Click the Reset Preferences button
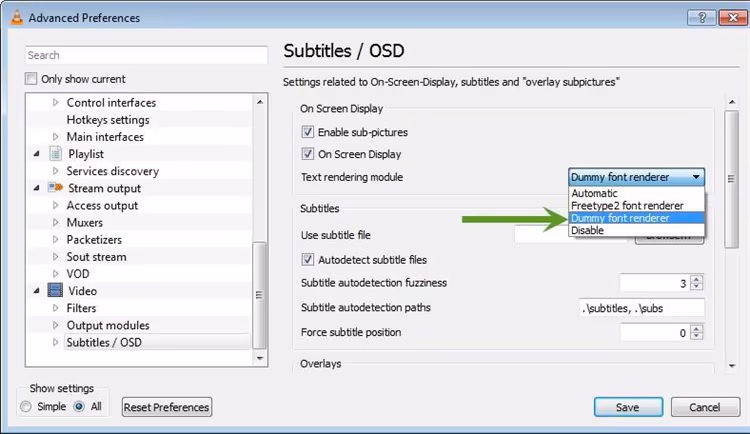This screenshot has width=750, height=434. [x=166, y=407]
